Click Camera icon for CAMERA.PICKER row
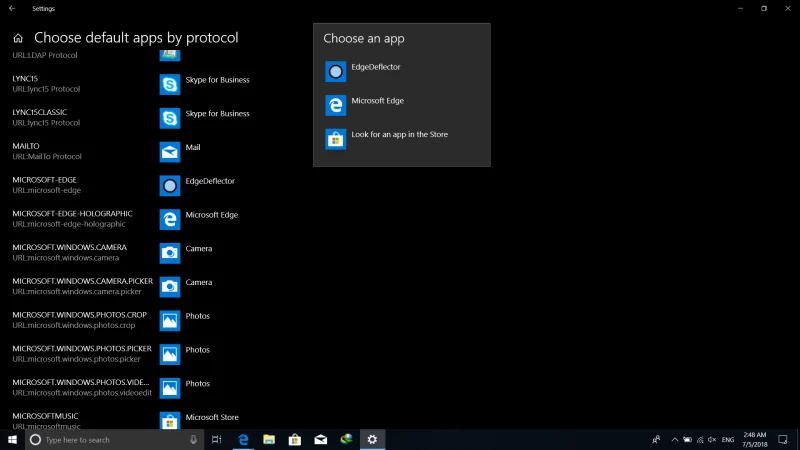The width and height of the screenshot is (800, 450). pos(170,287)
